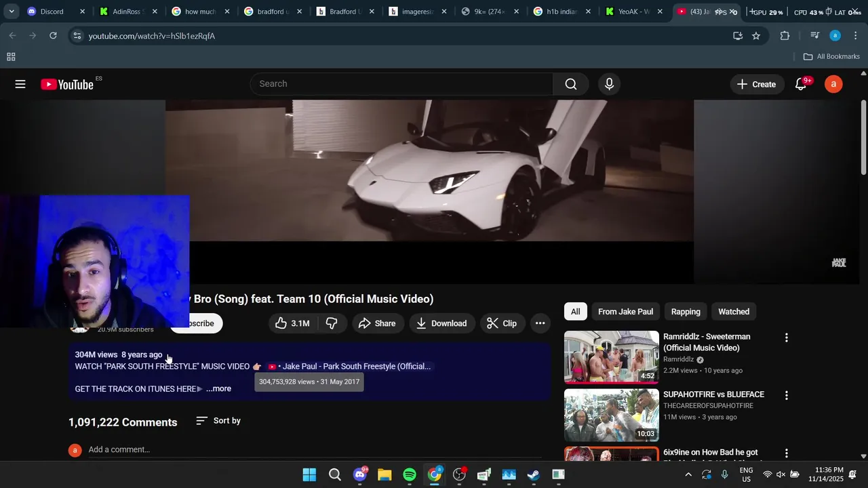Open Chrome media control icon

(x=815, y=36)
